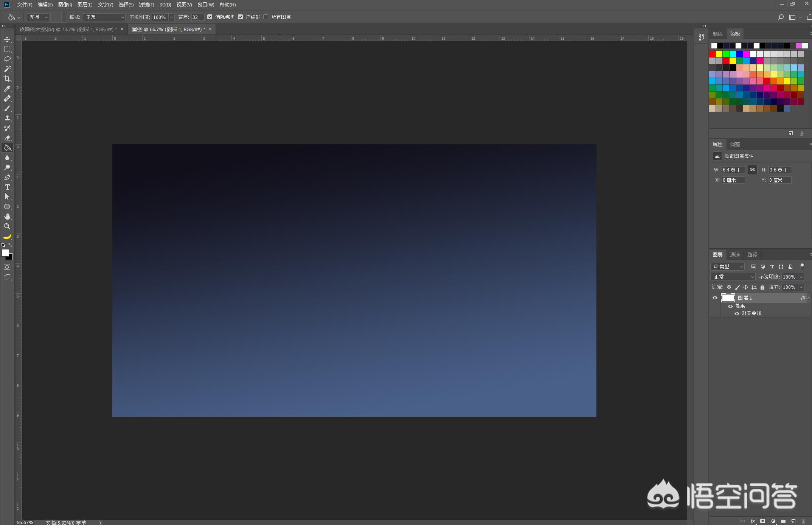Select the Zoom tool
Image resolution: width=812 pixels, height=525 pixels.
click(7, 226)
